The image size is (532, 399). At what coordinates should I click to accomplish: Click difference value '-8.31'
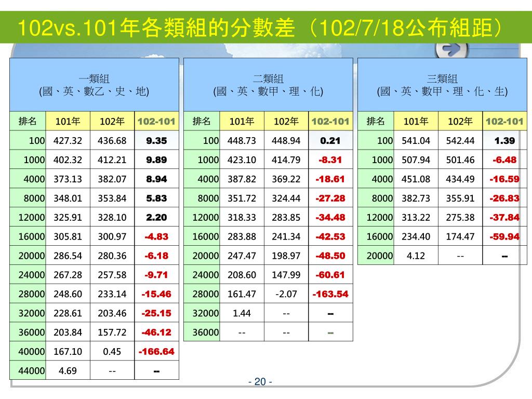[330, 160]
